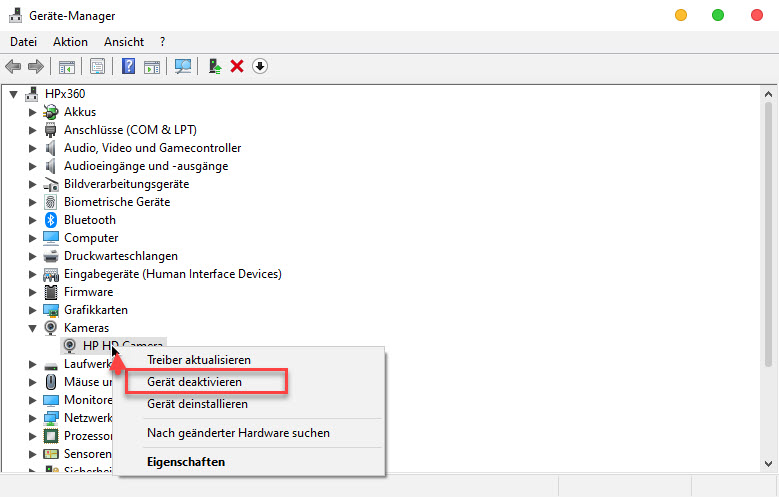Select the Kameras label
Viewport: 779px width, 497px height.
(x=86, y=328)
